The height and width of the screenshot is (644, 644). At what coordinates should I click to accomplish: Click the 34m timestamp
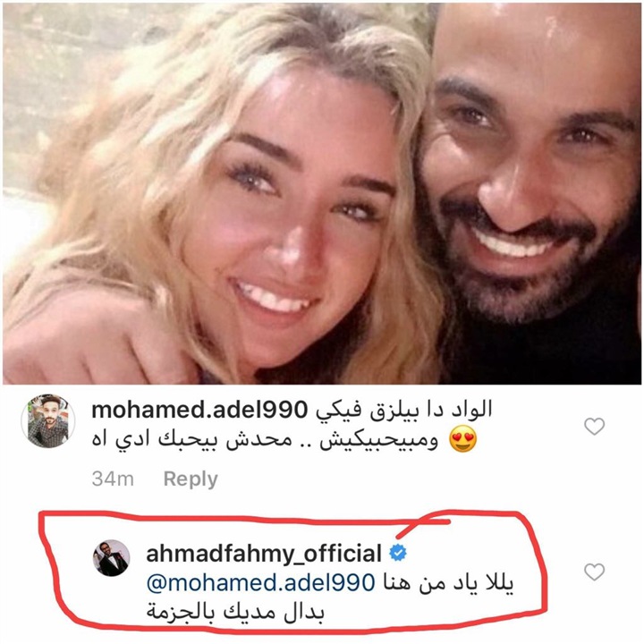click(113, 479)
